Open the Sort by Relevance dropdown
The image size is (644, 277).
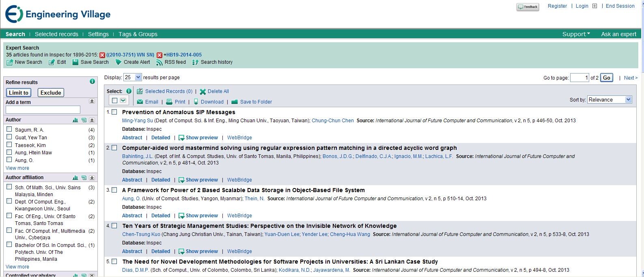(x=610, y=100)
